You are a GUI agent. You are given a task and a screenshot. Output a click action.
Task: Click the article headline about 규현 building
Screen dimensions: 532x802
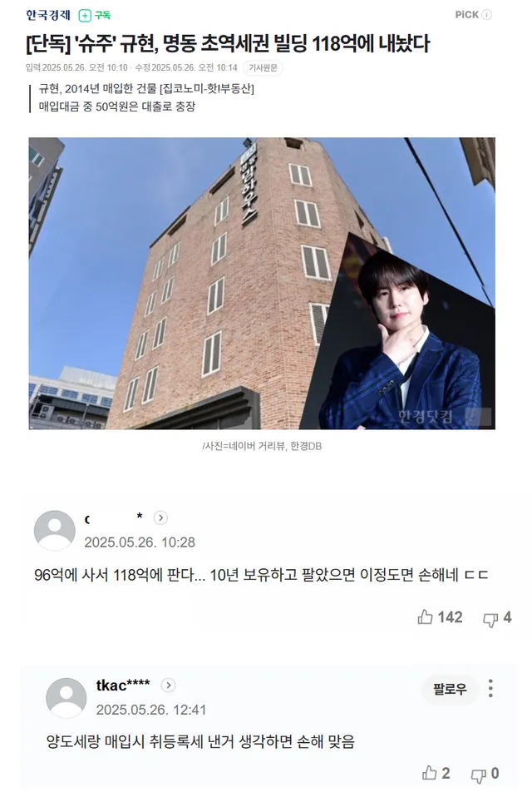(x=228, y=44)
